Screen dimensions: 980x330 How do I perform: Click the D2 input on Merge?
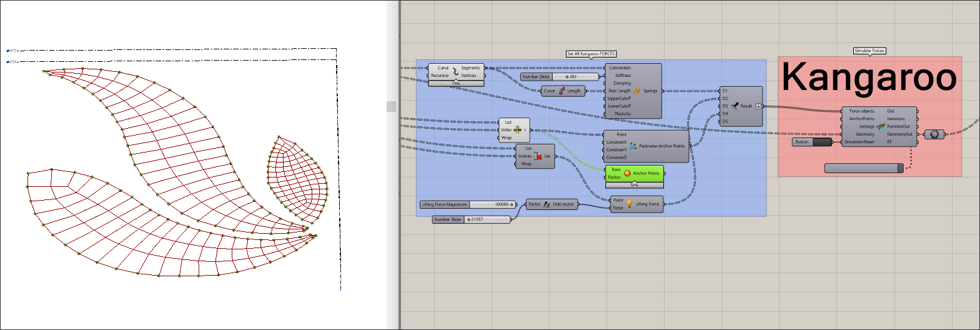point(725,98)
